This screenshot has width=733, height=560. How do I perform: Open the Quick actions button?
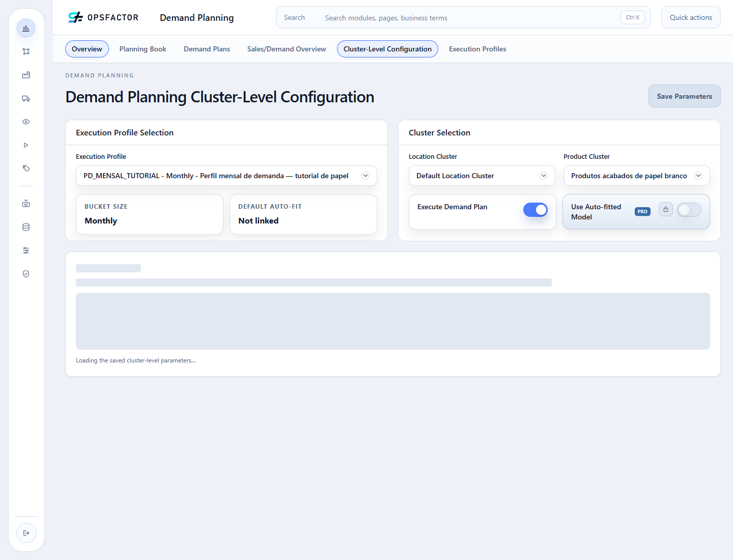[x=691, y=17]
